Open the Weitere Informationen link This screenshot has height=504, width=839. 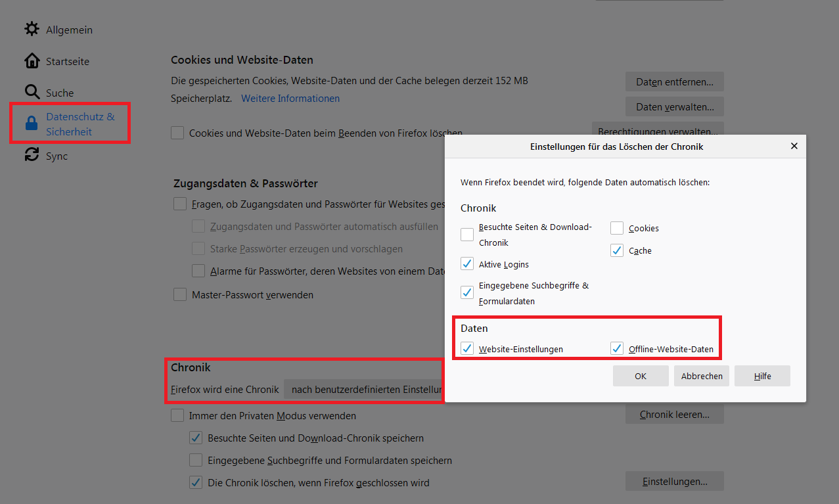click(290, 99)
